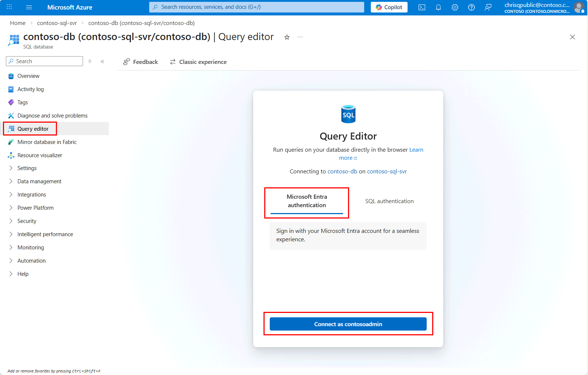This screenshot has width=588, height=375.
Task: Click the account avatar picture
Action: click(579, 7)
